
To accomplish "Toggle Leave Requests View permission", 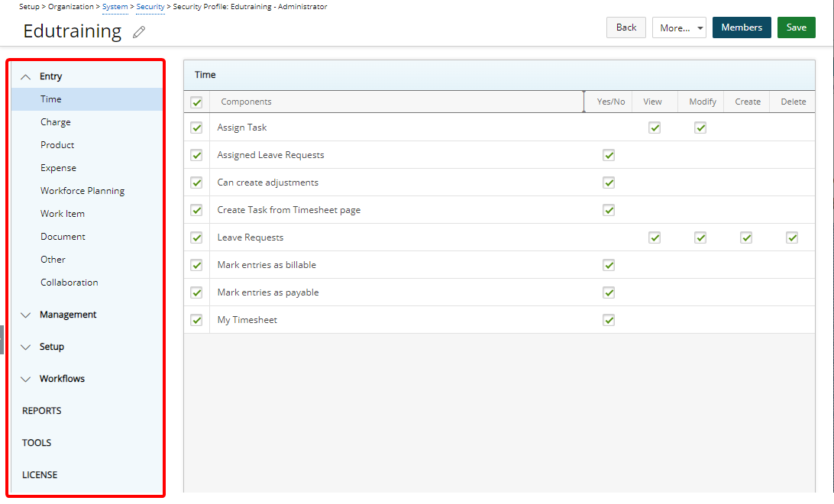I will pyautogui.click(x=655, y=237).
